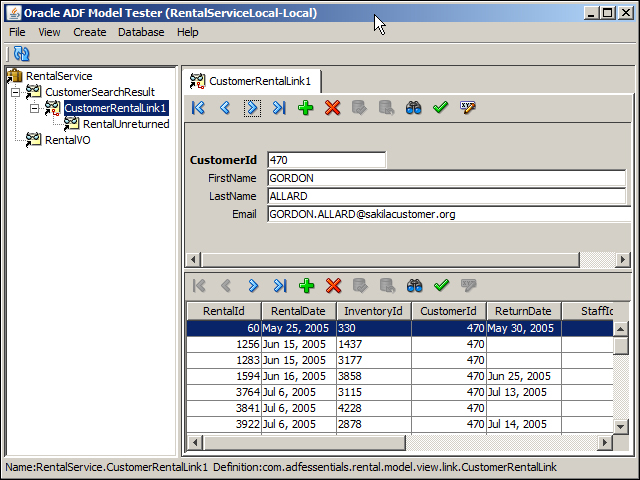Delete current customer row with upper red X

(333, 108)
